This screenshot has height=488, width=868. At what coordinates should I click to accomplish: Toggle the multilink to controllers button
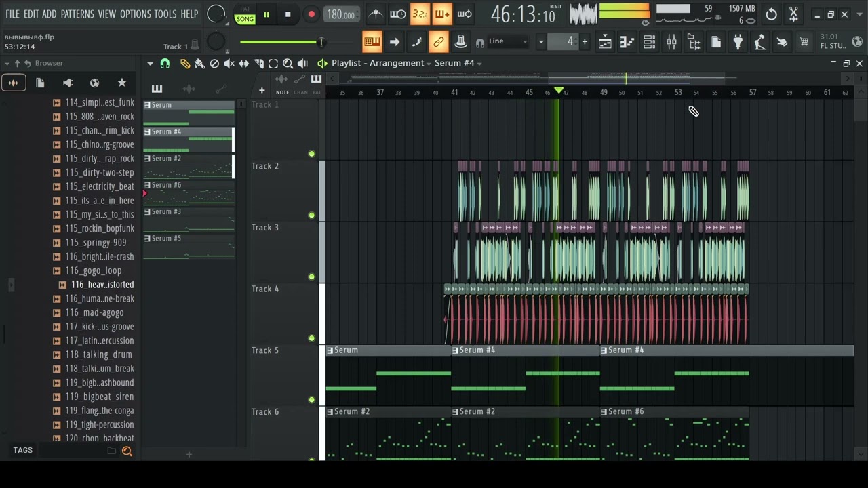439,42
